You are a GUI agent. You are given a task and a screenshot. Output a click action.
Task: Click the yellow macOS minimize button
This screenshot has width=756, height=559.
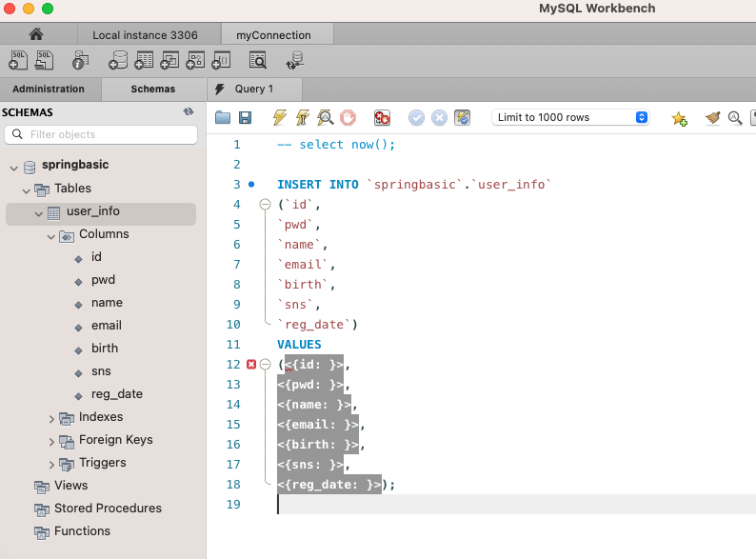(x=29, y=9)
